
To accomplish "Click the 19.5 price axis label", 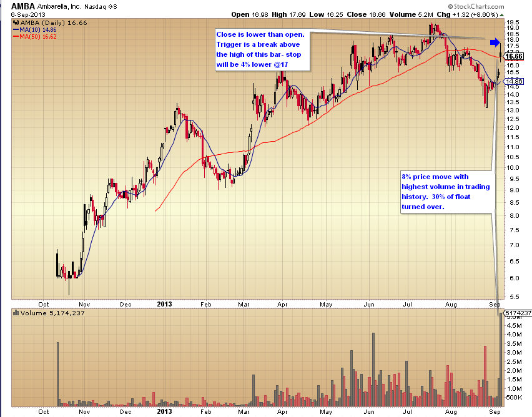I will click(x=513, y=22).
